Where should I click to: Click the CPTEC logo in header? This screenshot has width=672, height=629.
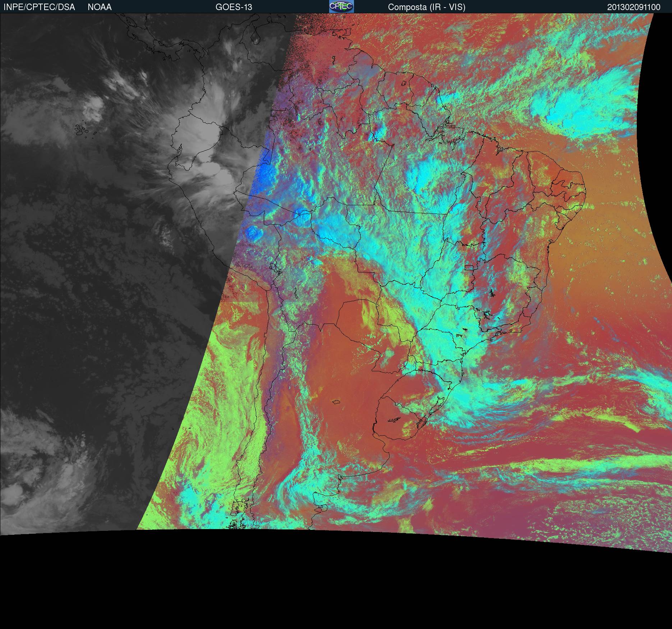coord(341,6)
